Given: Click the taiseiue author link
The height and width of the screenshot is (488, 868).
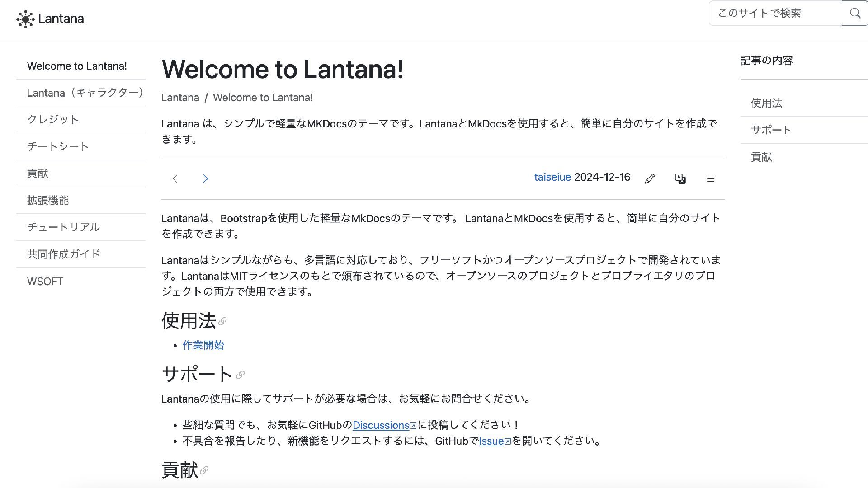Looking at the screenshot, I should tap(552, 177).
